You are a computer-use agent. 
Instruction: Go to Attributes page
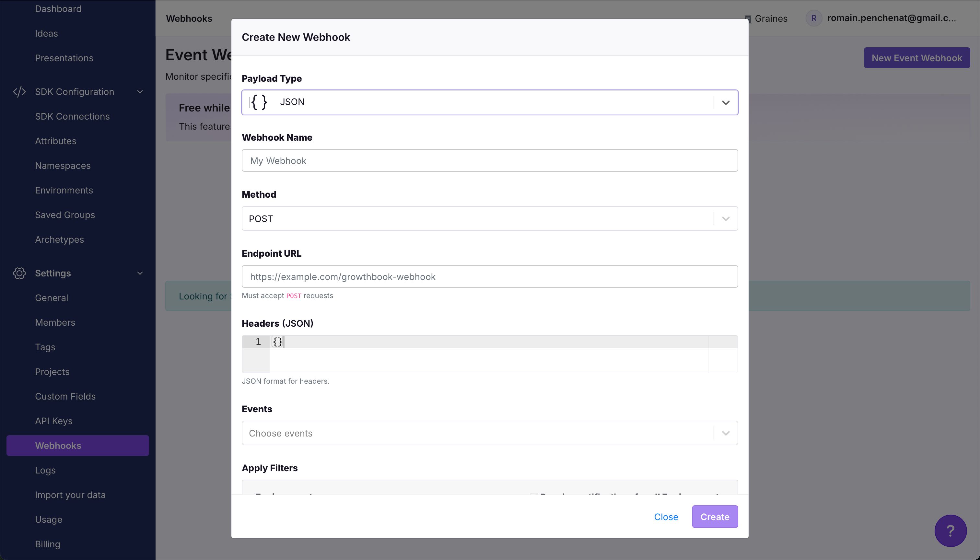56,141
